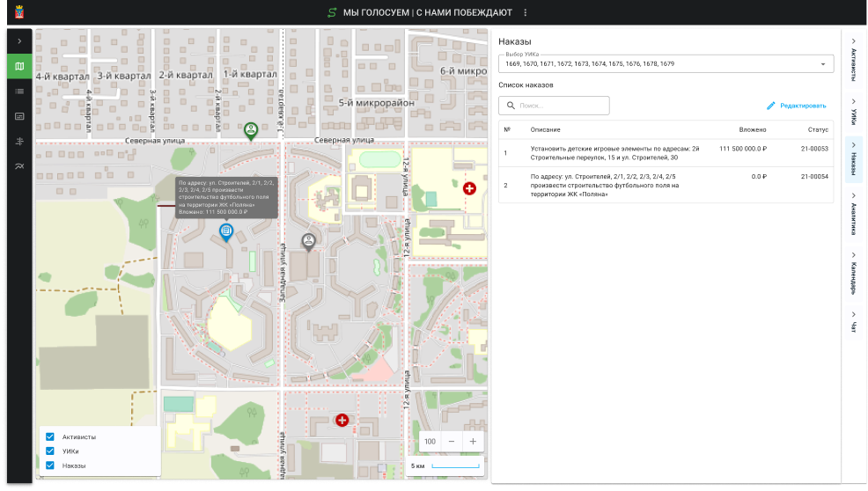This screenshot has height=491, width=868.
Task: Open the map view in sidebar
Action: [19, 66]
